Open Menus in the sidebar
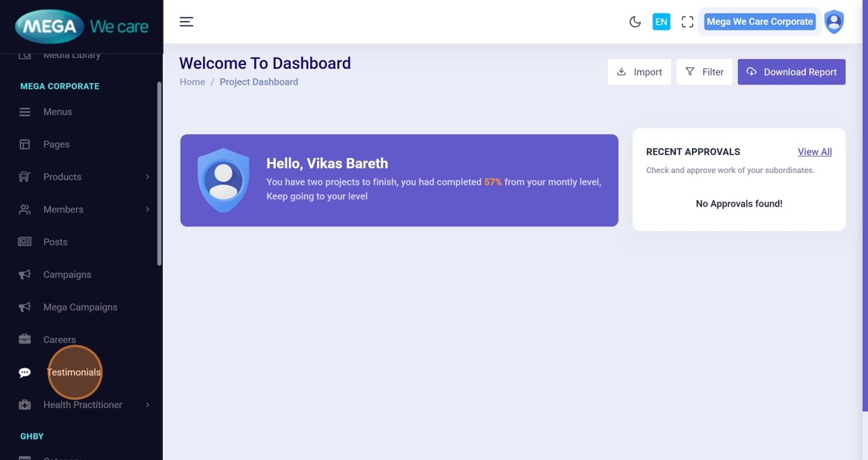 click(x=57, y=112)
